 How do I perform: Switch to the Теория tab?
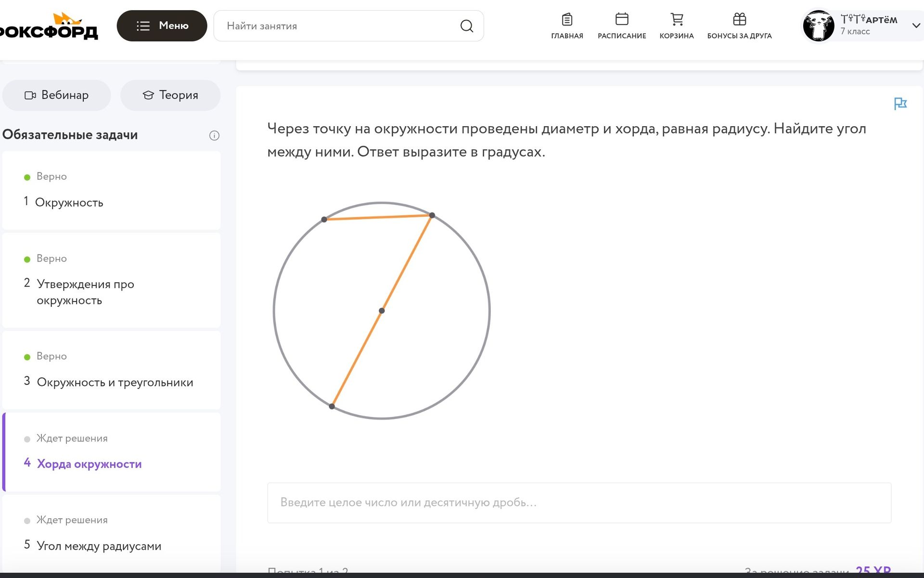click(170, 95)
